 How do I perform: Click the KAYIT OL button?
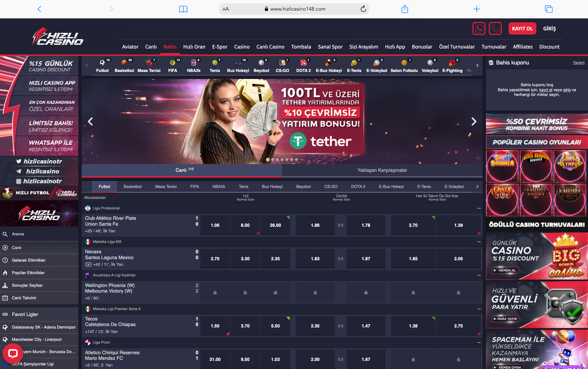[522, 28]
